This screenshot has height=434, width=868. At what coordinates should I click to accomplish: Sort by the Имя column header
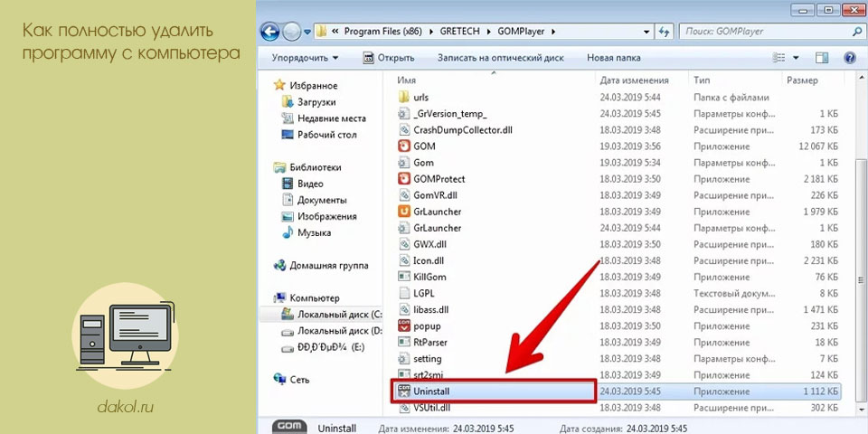coord(406,80)
